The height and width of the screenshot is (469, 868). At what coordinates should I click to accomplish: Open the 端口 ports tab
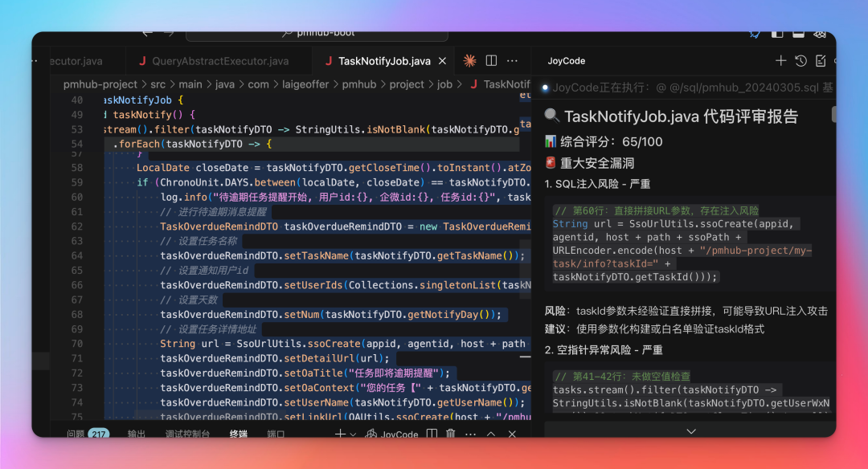tap(276, 434)
